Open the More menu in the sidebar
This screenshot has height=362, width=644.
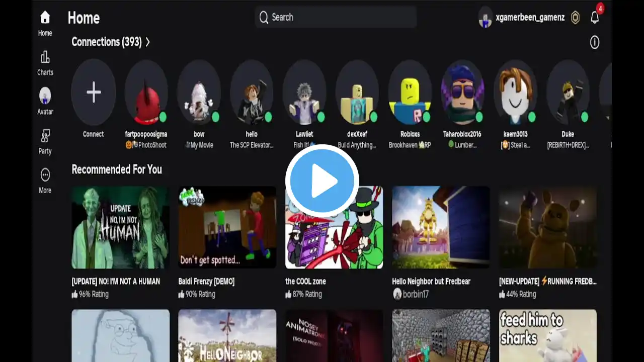point(45,181)
